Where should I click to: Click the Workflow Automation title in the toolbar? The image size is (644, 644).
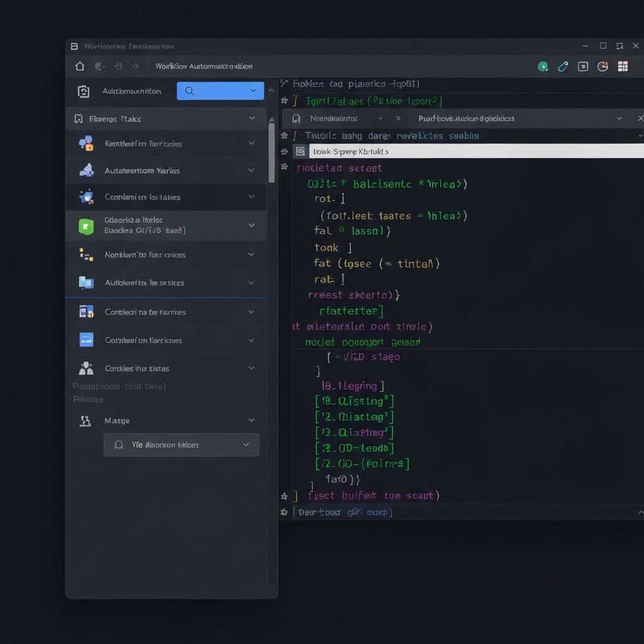click(x=203, y=65)
